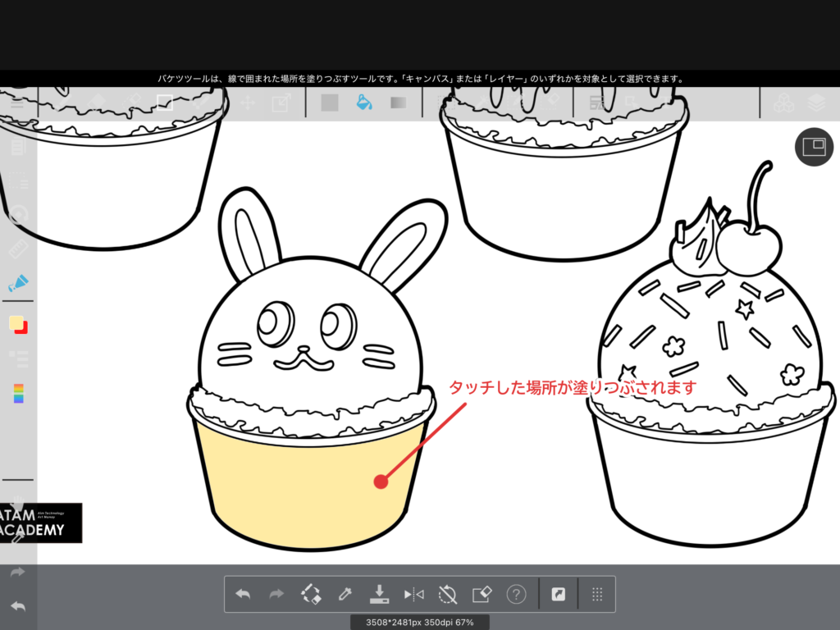
Task: Click the Undo arrow in bottom shortcut bar
Action: (x=243, y=594)
